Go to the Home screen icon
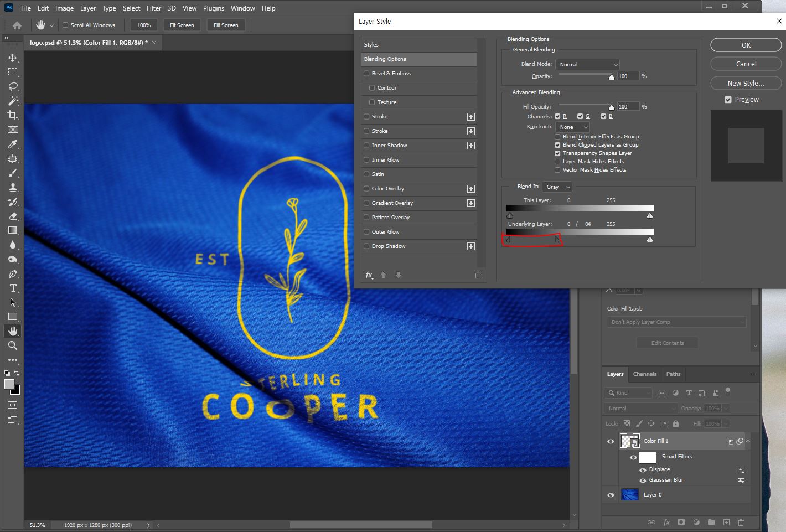This screenshot has width=786, height=532. click(x=17, y=25)
